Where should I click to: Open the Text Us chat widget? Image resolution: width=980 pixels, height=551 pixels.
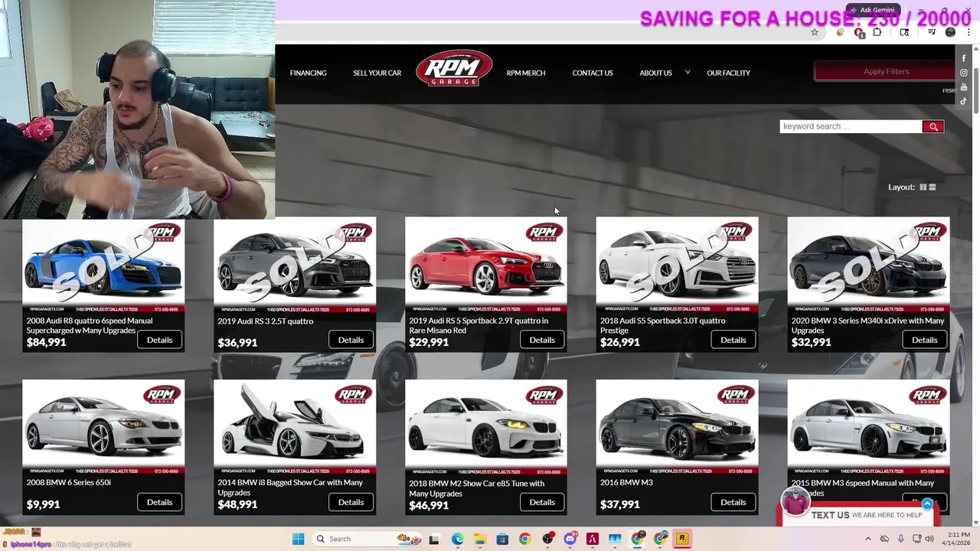(857, 515)
